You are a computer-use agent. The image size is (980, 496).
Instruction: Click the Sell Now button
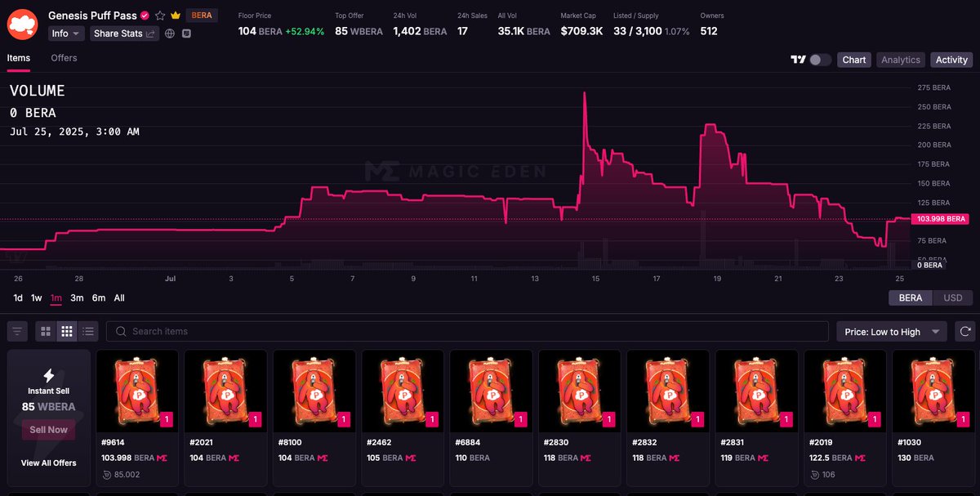click(x=49, y=430)
